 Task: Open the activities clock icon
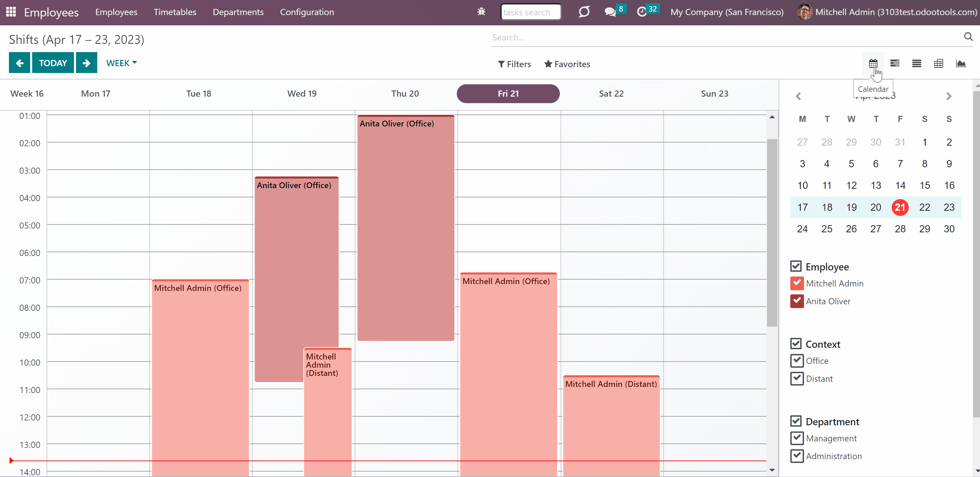(x=642, y=12)
